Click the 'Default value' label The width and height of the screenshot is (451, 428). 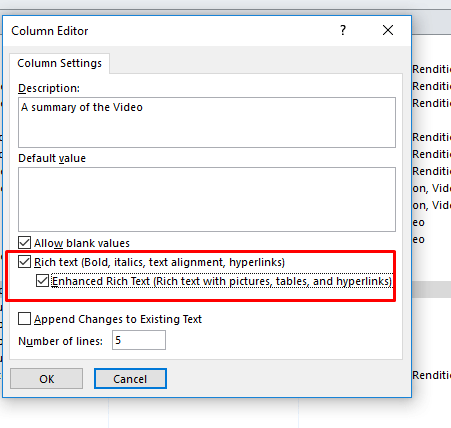(x=52, y=158)
